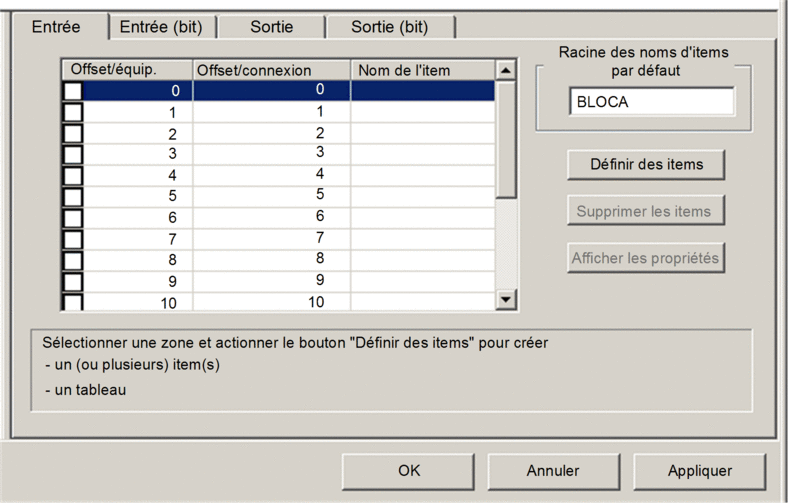Click the Entrée tab
The height and width of the screenshot is (503, 788).
tap(56, 26)
